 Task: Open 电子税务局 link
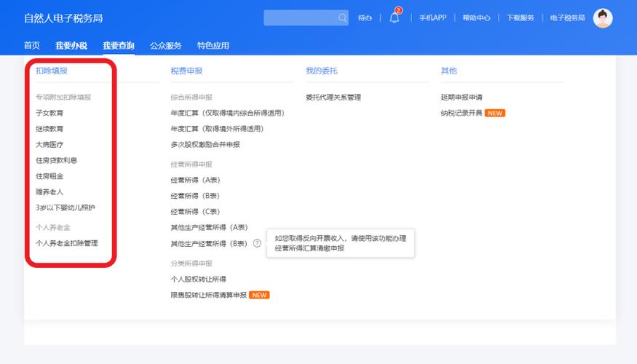coord(568,18)
